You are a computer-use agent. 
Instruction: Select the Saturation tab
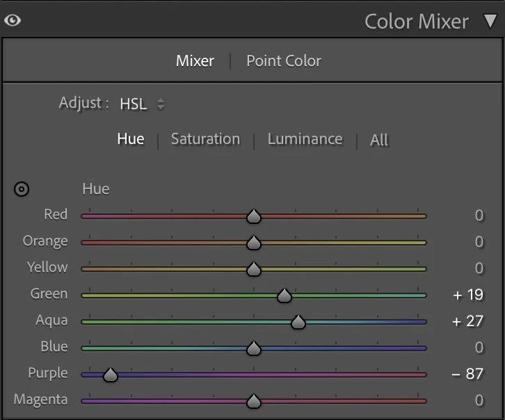[x=205, y=139]
